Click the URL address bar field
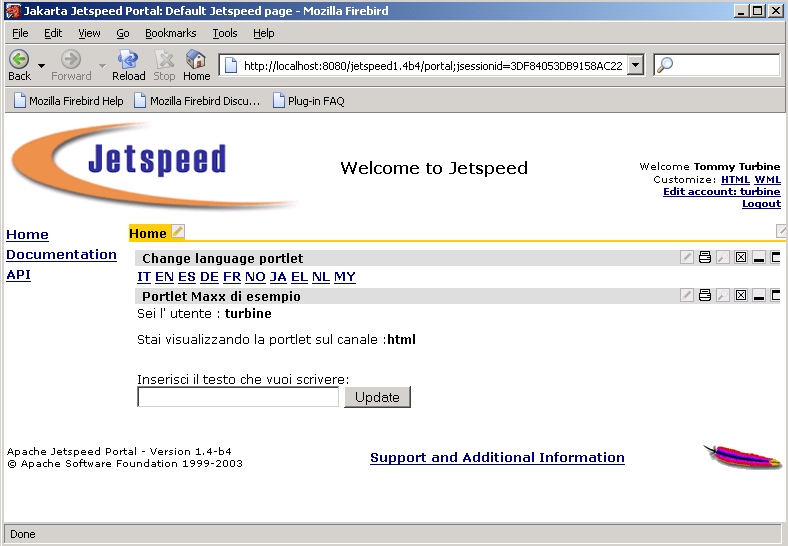The width and height of the screenshot is (788, 546). (432, 65)
